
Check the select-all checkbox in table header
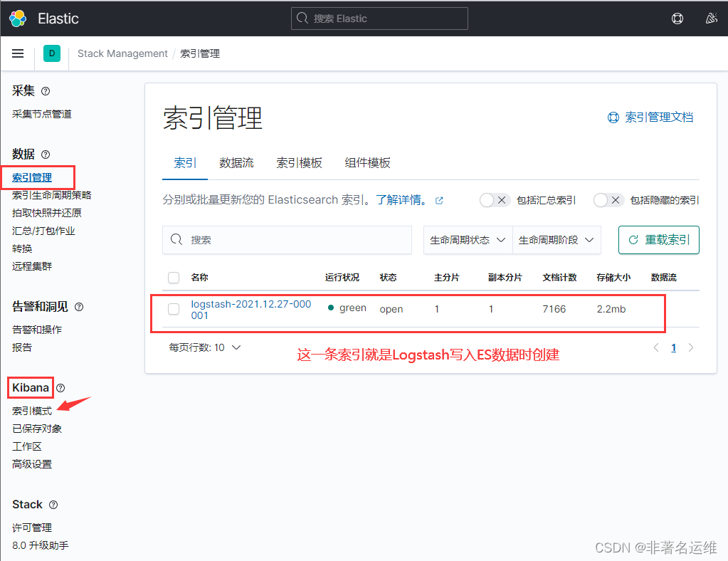(174, 278)
